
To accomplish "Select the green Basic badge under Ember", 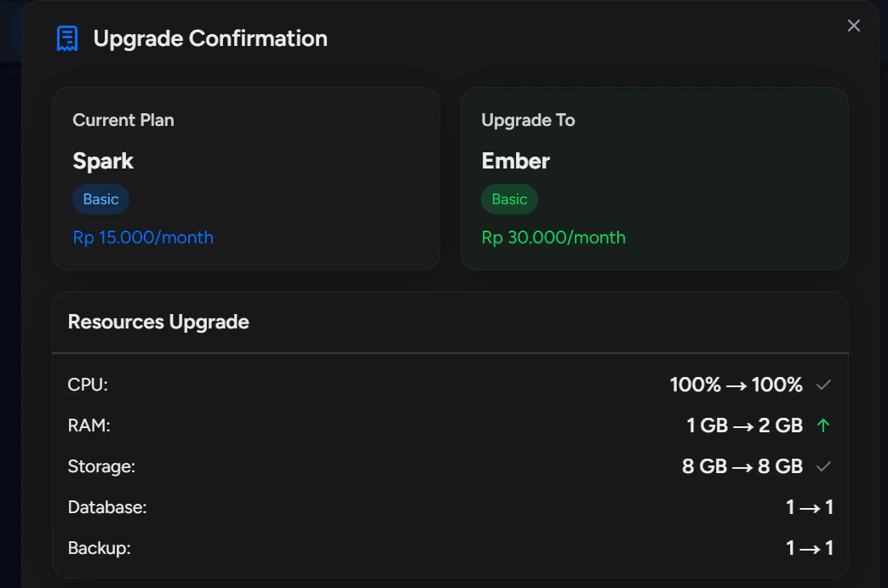I will click(509, 199).
